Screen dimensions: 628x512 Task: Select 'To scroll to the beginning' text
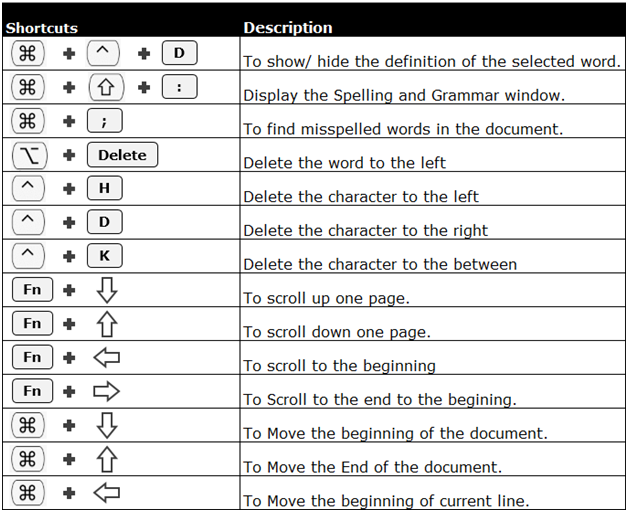340,366
